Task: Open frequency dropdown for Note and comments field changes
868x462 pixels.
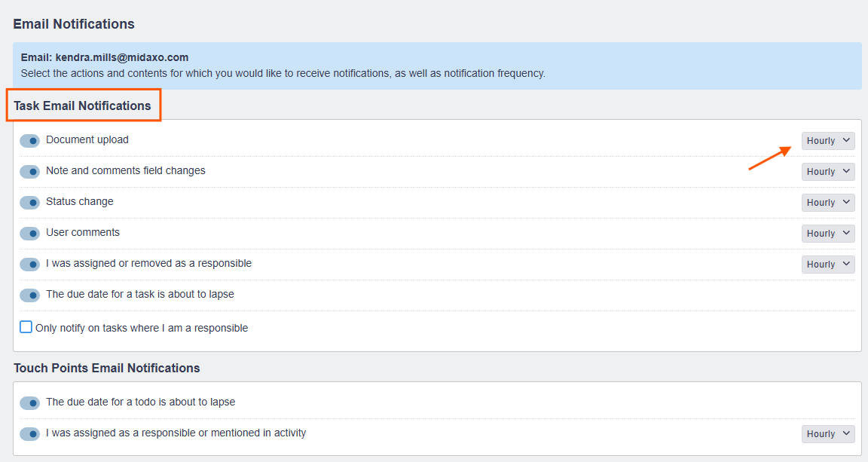Action: tap(827, 172)
